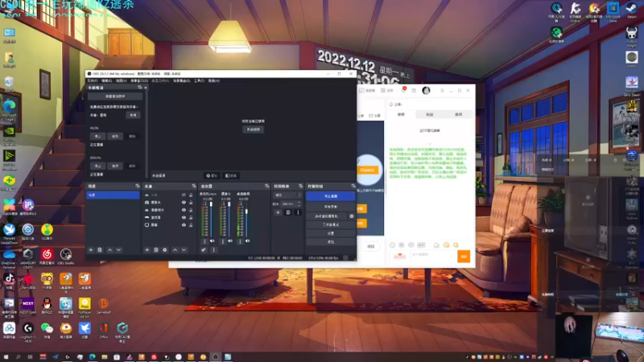
Task: Open NetEase Cloud Music desktop icon
Action: pyautogui.click(x=47, y=257)
